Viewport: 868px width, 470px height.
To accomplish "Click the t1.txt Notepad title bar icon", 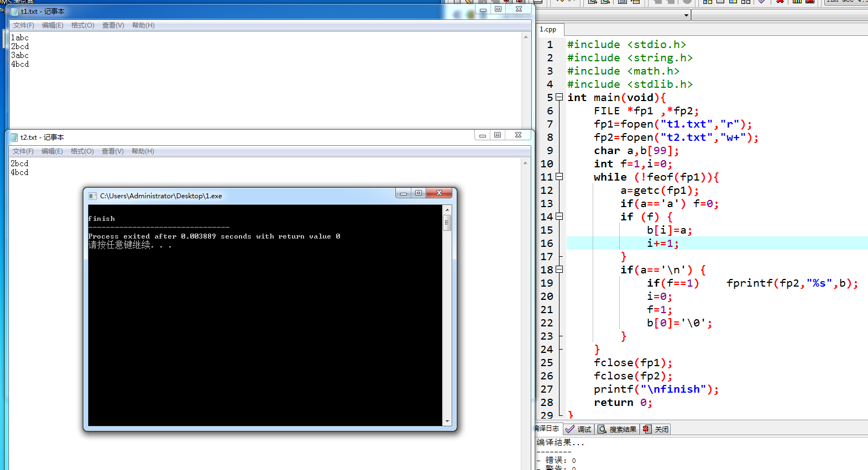I will [14, 12].
